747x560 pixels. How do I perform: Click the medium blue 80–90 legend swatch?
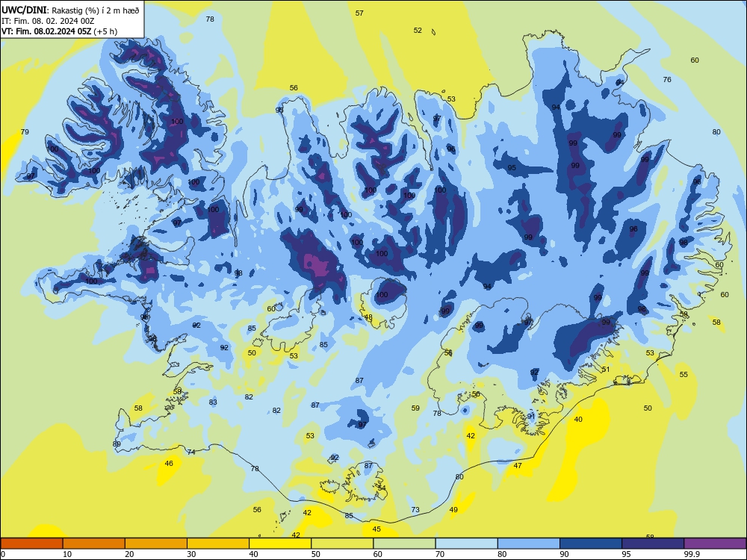(x=529, y=544)
